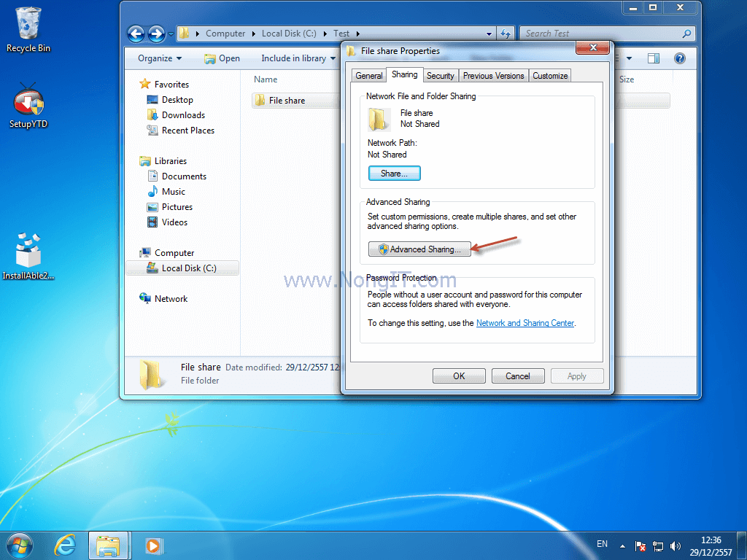747x560 pixels.
Task: Switch to the Security tab
Action: [441, 75]
